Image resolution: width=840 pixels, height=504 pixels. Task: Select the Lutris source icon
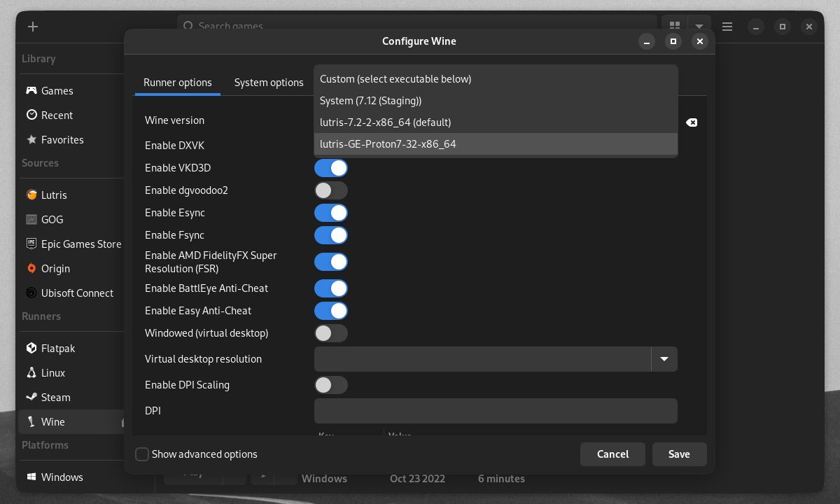click(x=31, y=195)
